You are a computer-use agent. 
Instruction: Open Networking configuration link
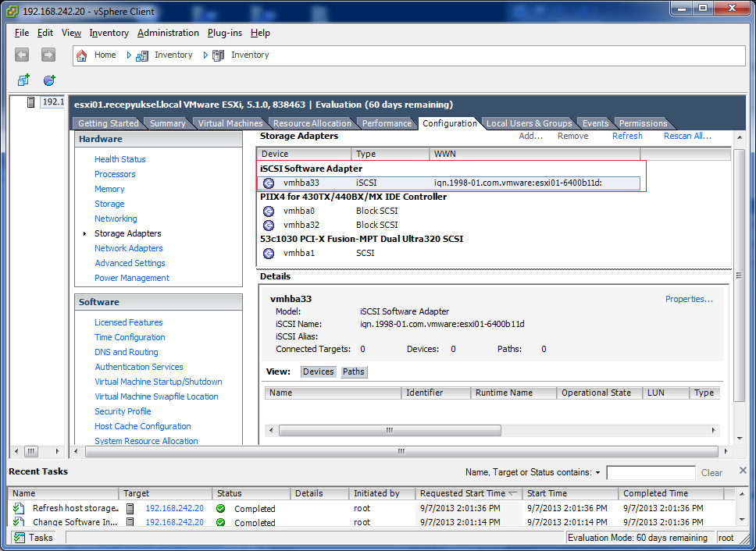pos(116,219)
